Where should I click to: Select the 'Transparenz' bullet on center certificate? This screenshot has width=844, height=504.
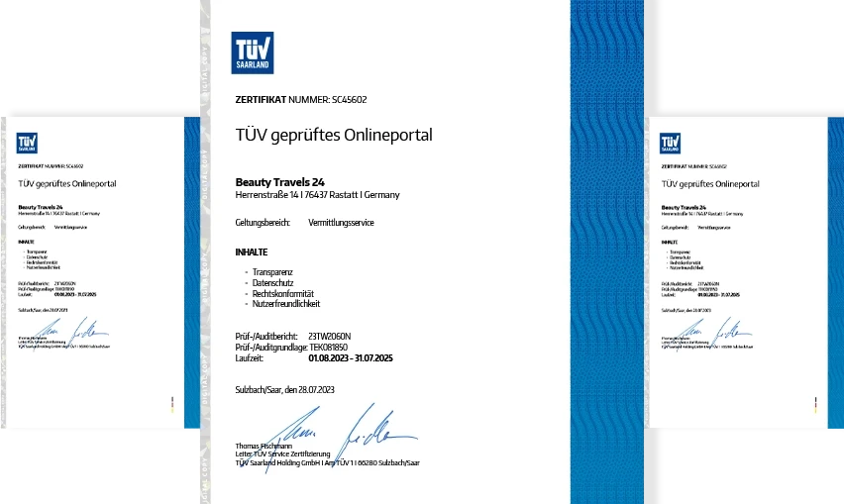[272, 272]
